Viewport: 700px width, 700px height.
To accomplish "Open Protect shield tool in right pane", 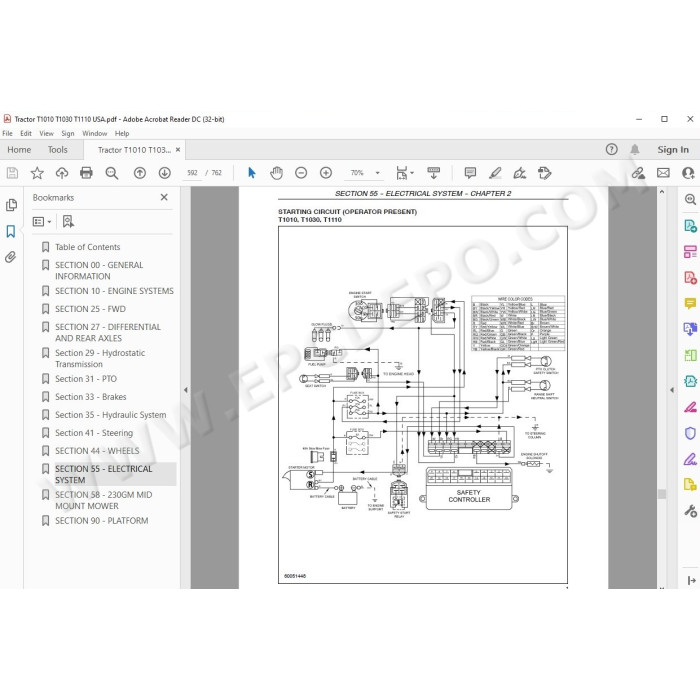I will [x=690, y=433].
